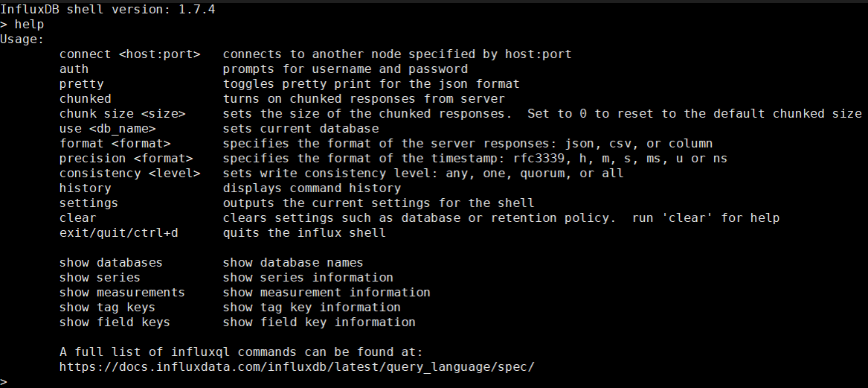This screenshot has width=868, height=388.
Task: Click the 'use <db_name>' command text
Action: coord(107,129)
